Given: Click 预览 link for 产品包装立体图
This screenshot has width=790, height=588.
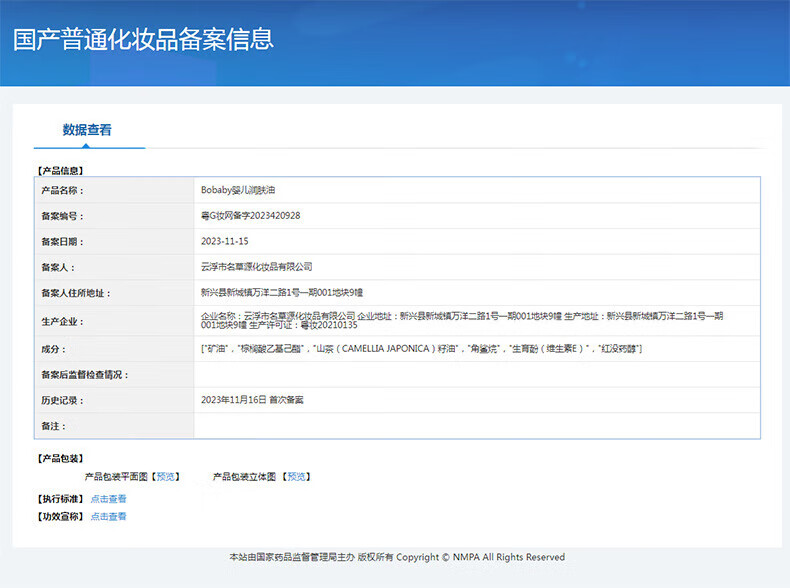Looking at the screenshot, I should point(297,477).
